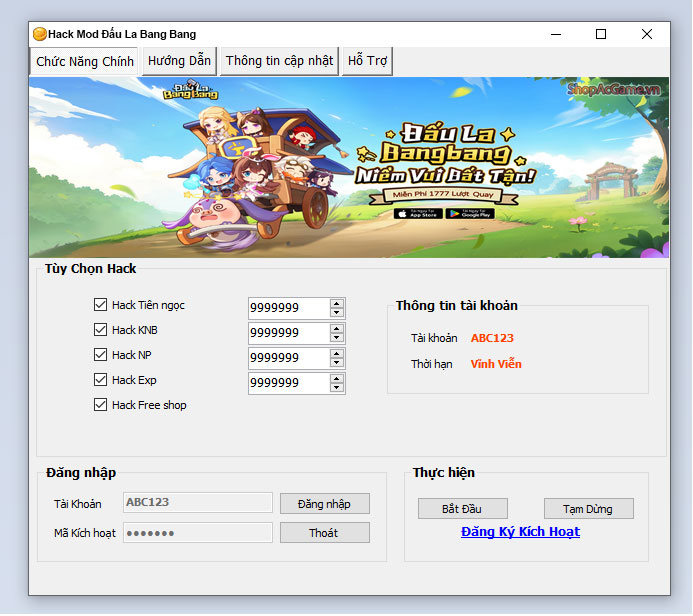
Task: Disable the Hack Exp checkbox
Action: coord(100,380)
